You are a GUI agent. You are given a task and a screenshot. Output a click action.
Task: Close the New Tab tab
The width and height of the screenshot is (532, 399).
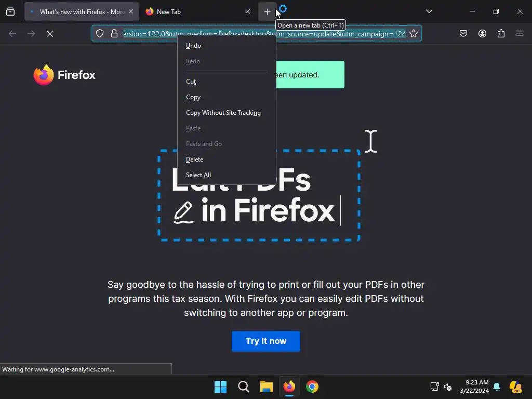click(248, 11)
